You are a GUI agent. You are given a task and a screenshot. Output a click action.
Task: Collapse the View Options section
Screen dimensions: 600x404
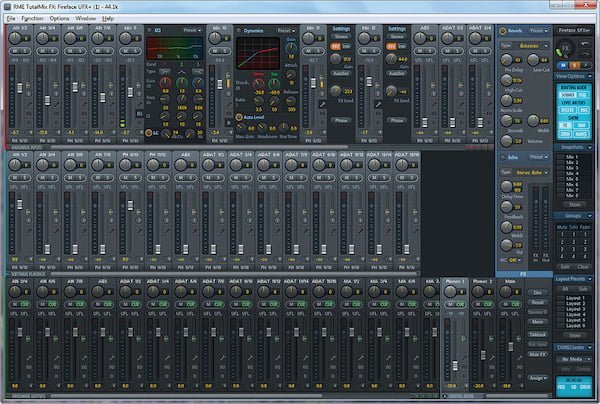point(589,77)
